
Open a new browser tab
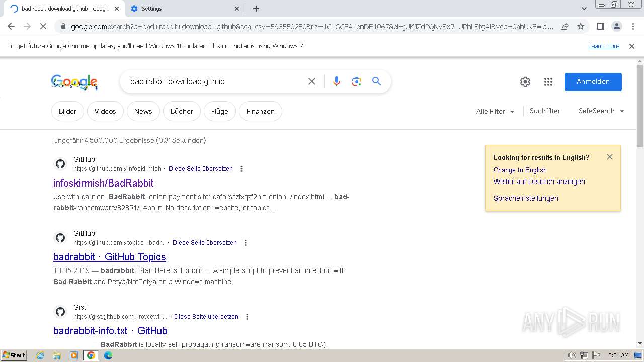pos(256,9)
